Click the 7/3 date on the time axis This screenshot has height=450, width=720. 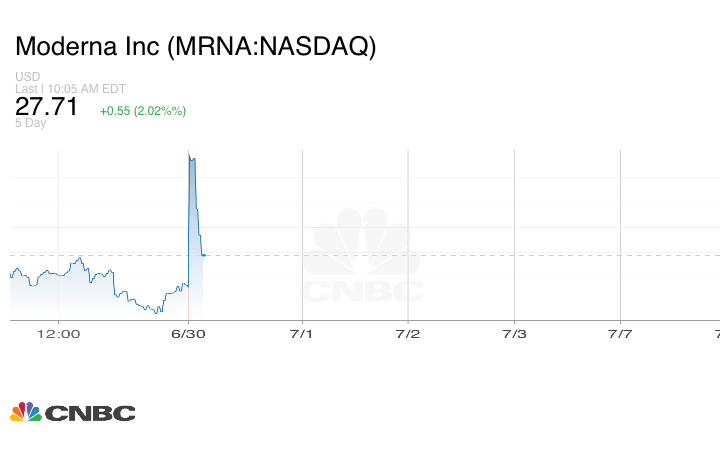click(514, 333)
